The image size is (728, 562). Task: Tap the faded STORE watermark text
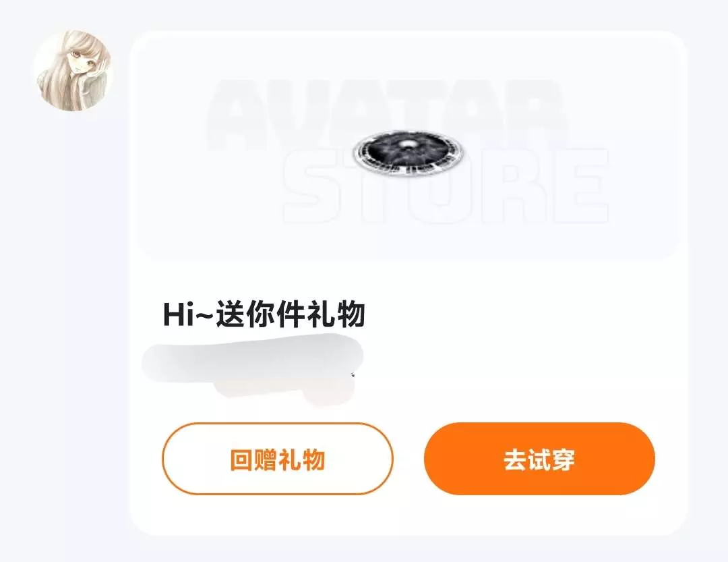pyautogui.click(x=446, y=186)
